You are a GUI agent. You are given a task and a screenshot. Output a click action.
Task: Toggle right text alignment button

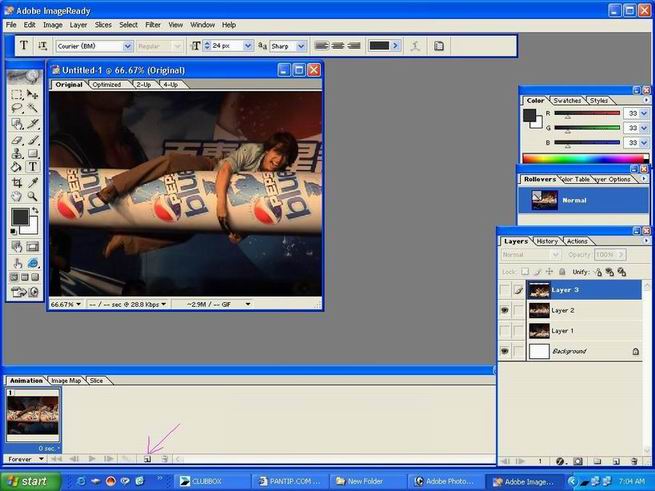(x=353, y=46)
